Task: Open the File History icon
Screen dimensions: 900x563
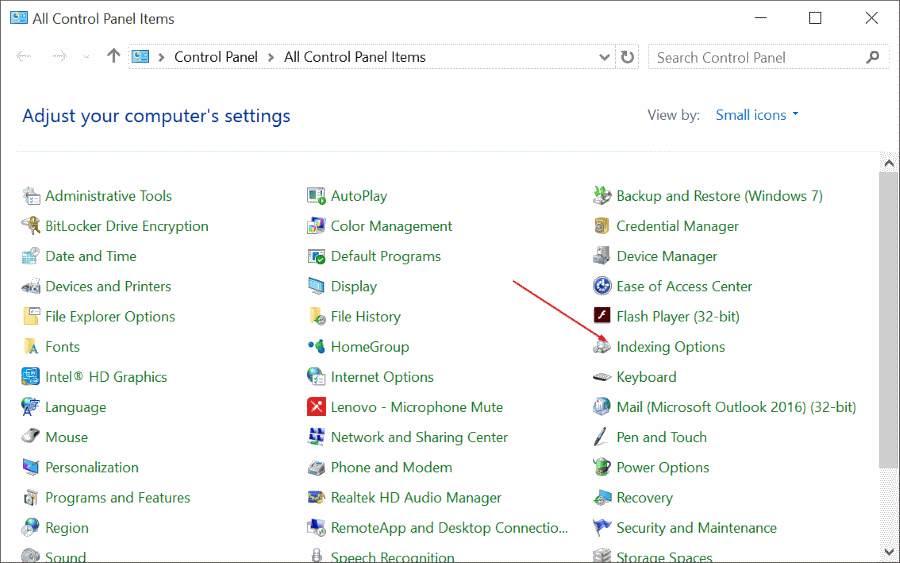Action: 316,317
